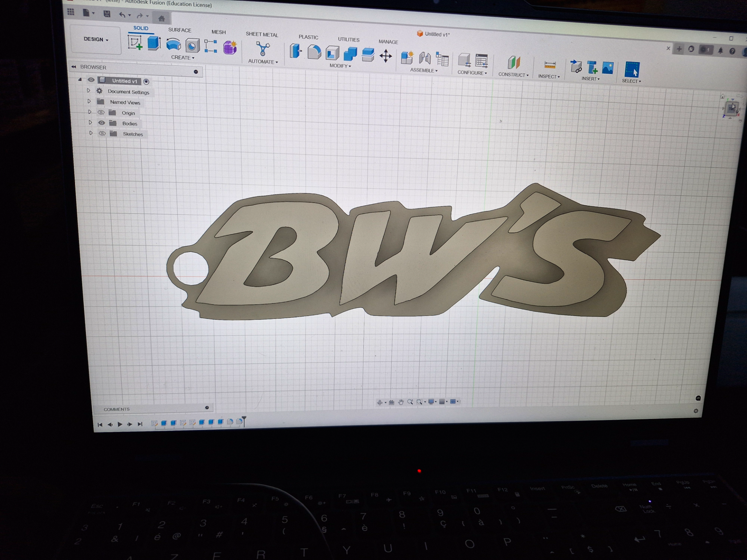This screenshot has height=560, width=747.
Task: Expand the Document Settings node
Action: (x=88, y=90)
